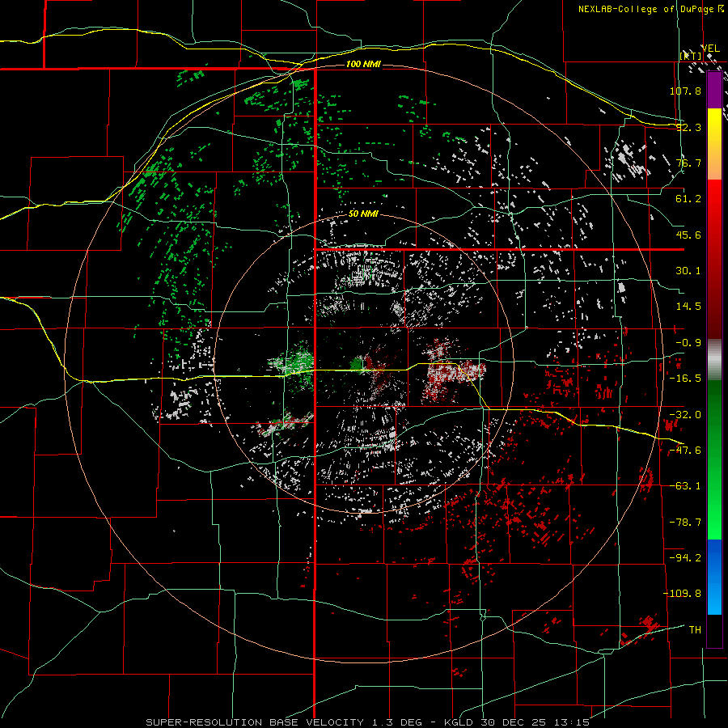Click the 30.1 scale value

(688, 271)
